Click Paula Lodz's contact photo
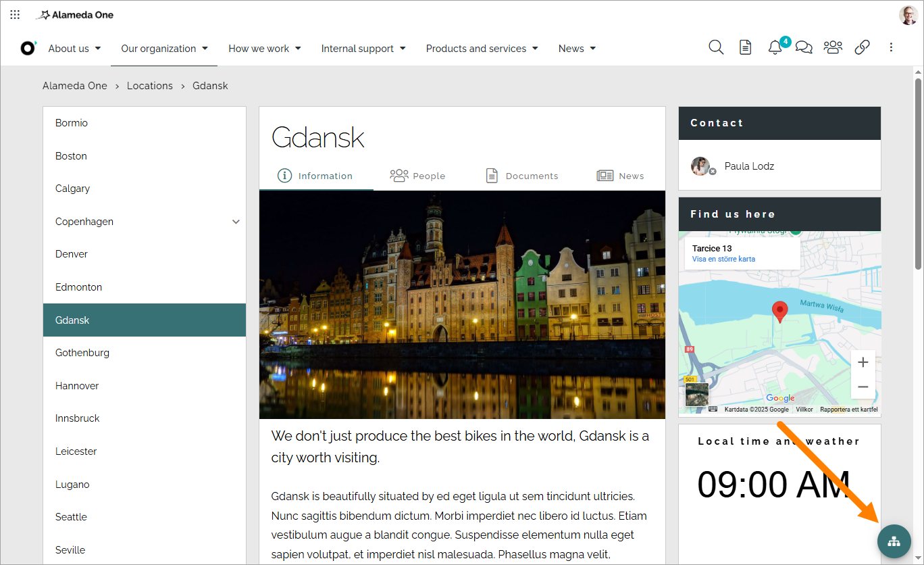The image size is (924, 565). pyautogui.click(x=700, y=166)
